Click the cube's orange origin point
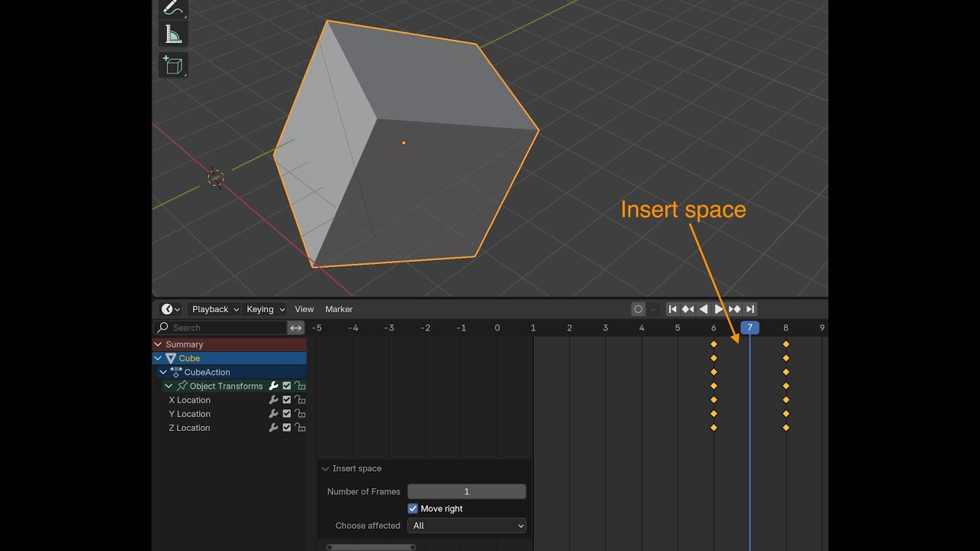Screen dimensions: 980x551 pos(403,142)
